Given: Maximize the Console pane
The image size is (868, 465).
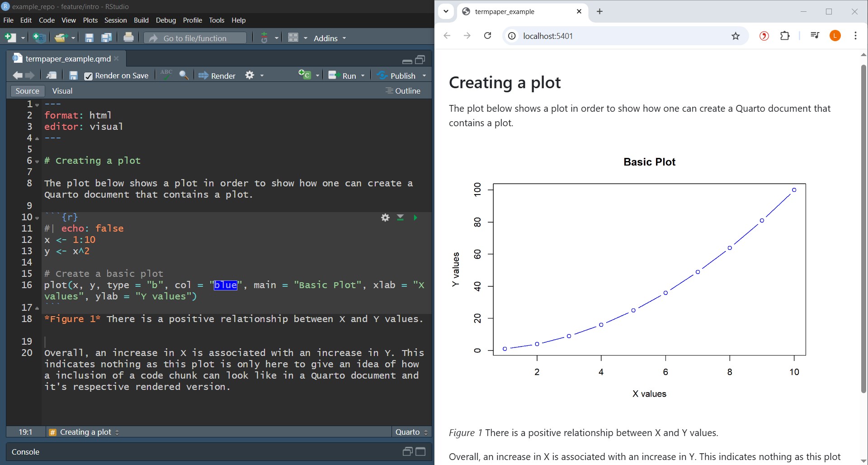Looking at the screenshot, I should (x=420, y=451).
